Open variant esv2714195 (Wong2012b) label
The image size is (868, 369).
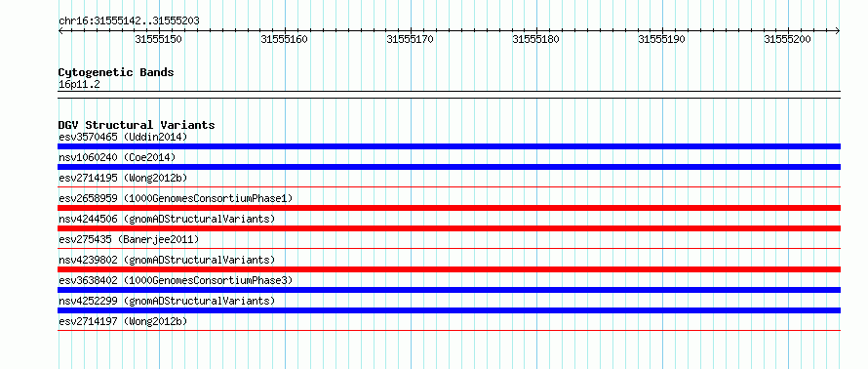[123, 178]
